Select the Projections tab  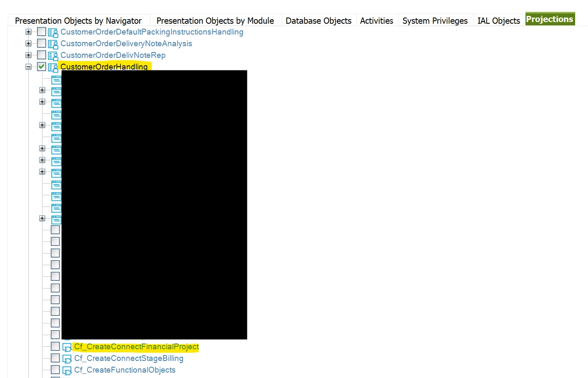[x=550, y=19]
